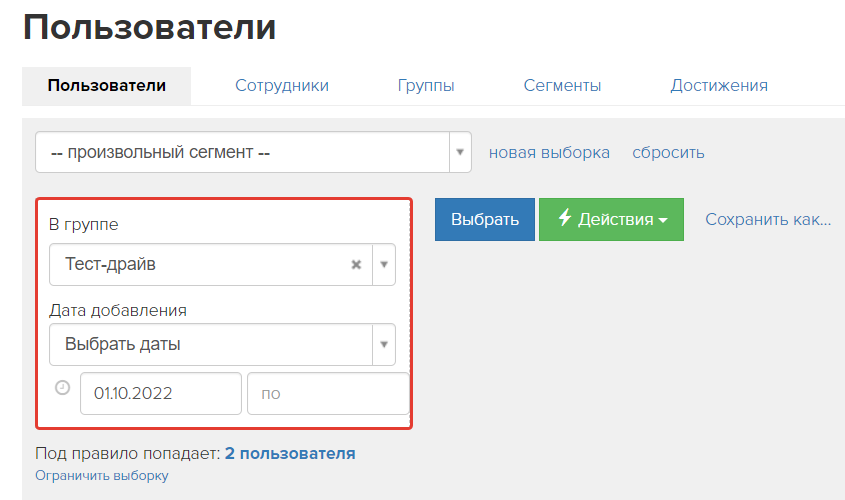Click the start date field 01.10.2022

tap(161, 393)
